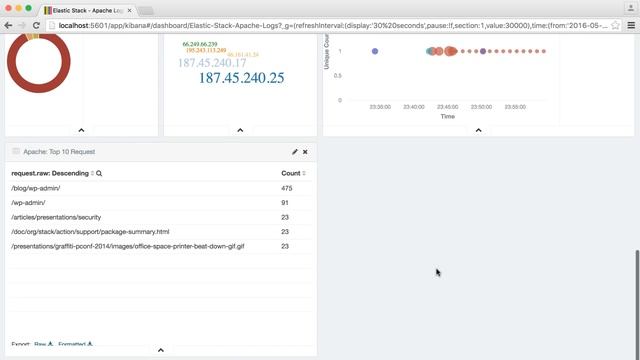
Task: Edit the Apache Top 10 Request panel
Action: tap(295, 152)
